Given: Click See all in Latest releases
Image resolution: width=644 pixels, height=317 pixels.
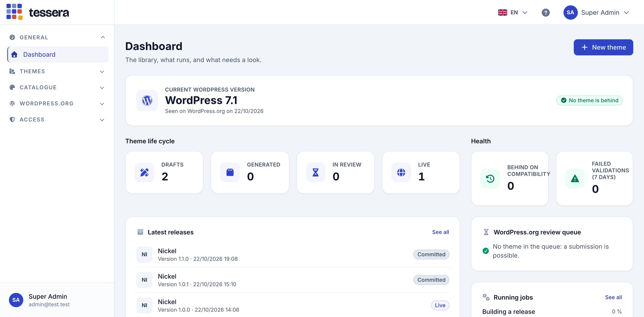Looking at the screenshot, I should click(x=440, y=232).
